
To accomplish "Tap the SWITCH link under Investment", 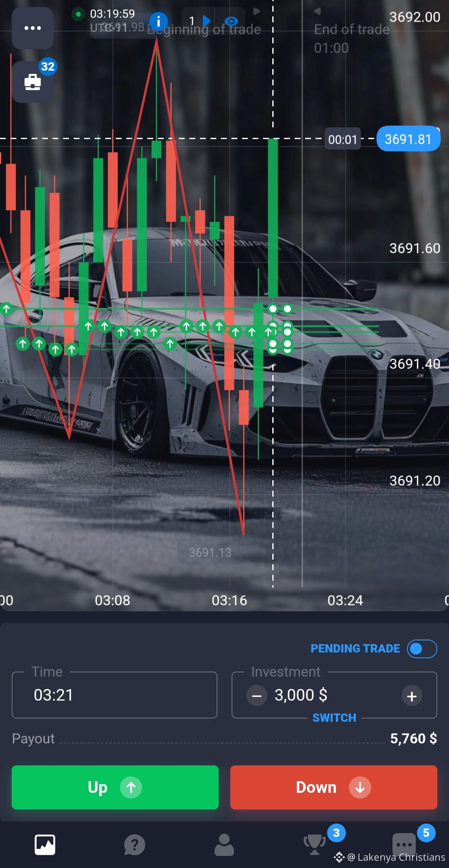I will point(334,718).
